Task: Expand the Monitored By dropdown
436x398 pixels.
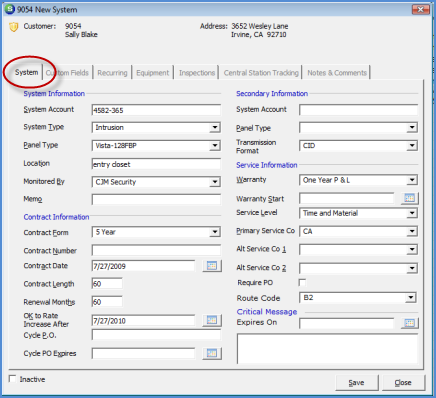Action: (x=215, y=182)
